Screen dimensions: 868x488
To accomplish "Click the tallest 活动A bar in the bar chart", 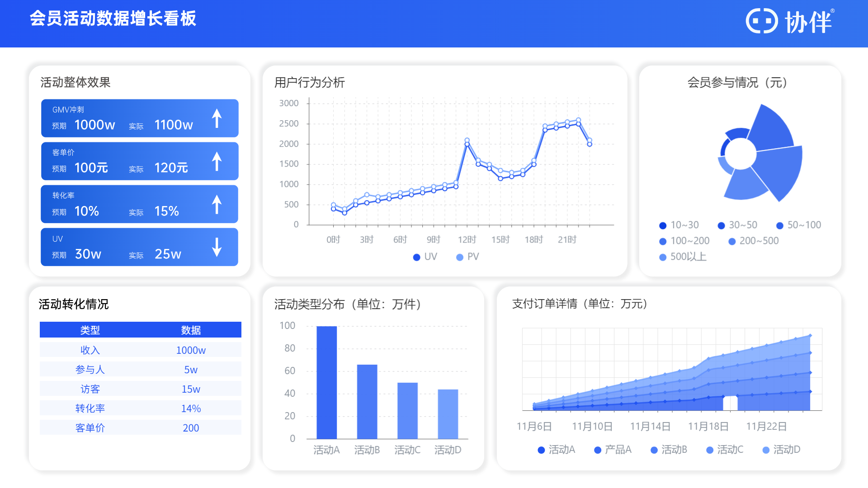I will tap(326, 382).
